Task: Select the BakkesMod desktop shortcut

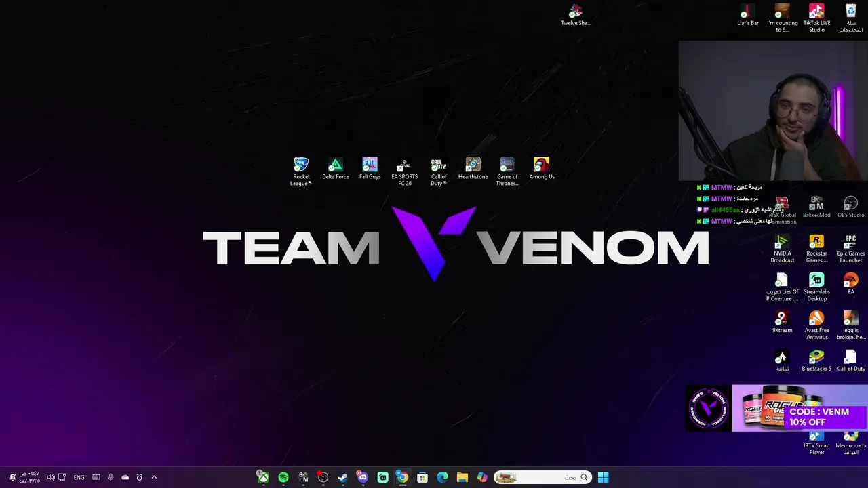Action: pos(816,207)
